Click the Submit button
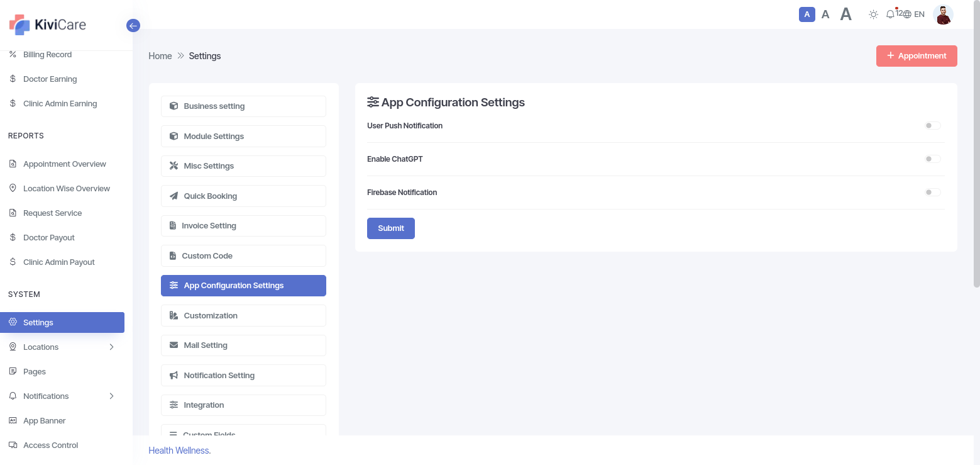Viewport: 980px width, 465px height. 391,228
